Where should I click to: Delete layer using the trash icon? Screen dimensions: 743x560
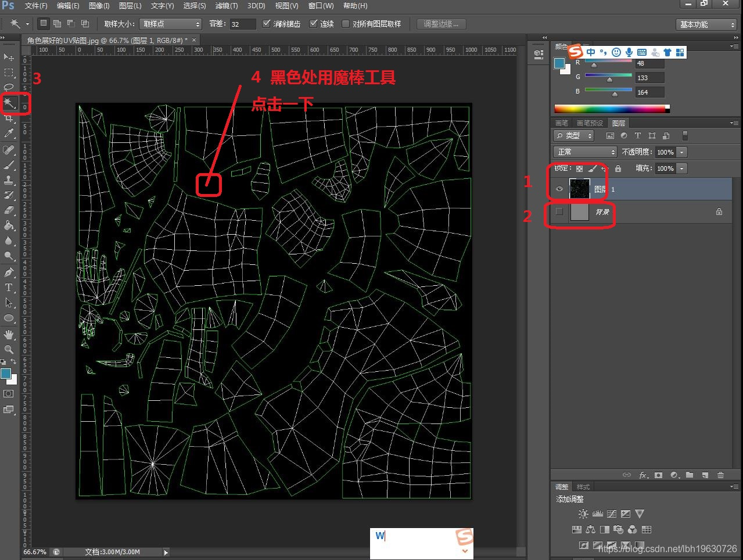pyautogui.click(x=720, y=475)
